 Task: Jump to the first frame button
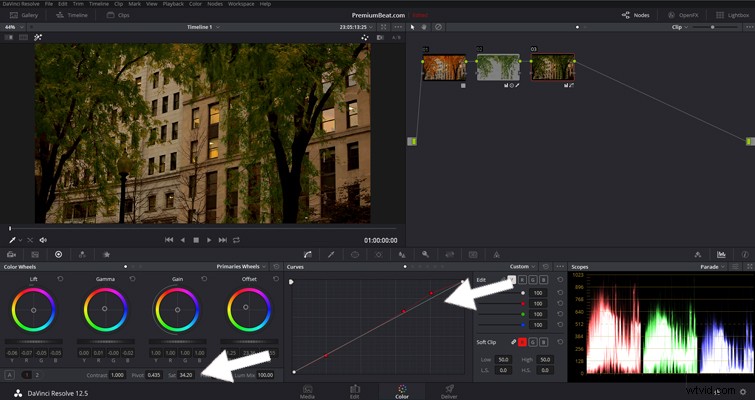coord(169,240)
